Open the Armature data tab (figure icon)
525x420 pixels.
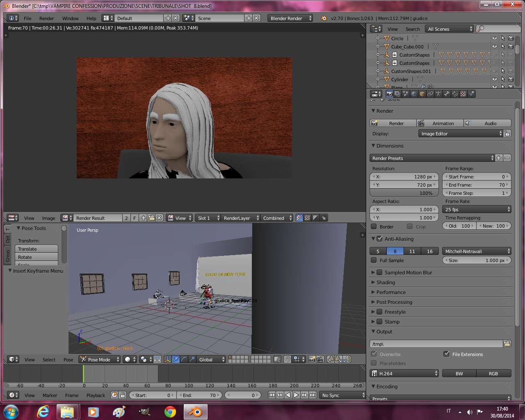coord(438,94)
